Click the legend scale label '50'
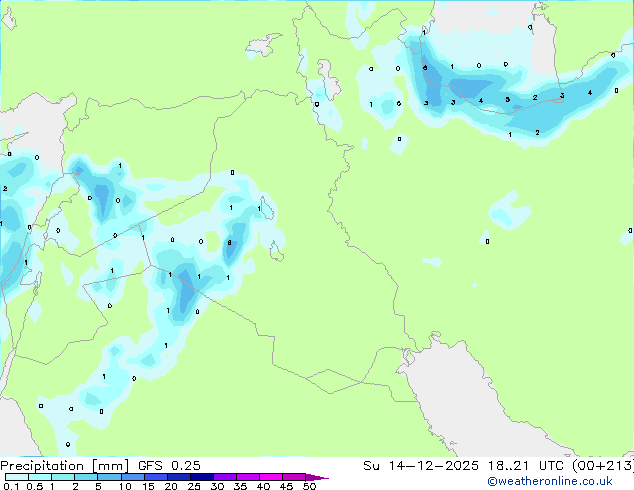634x490 pixels. tap(309, 486)
